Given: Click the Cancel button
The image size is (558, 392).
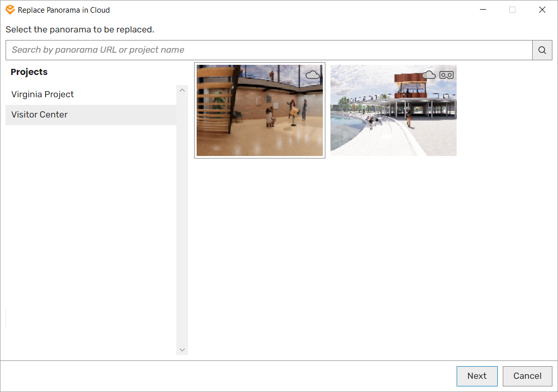Looking at the screenshot, I should click(527, 376).
